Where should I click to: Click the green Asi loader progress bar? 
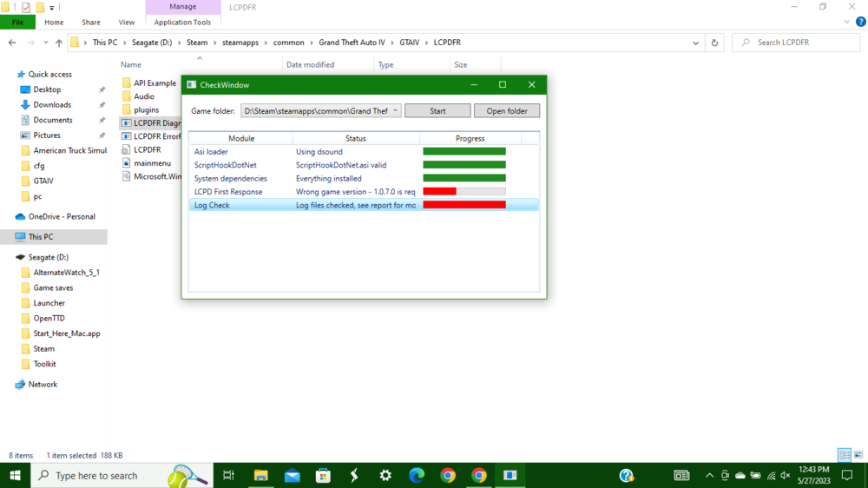coord(464,152)
